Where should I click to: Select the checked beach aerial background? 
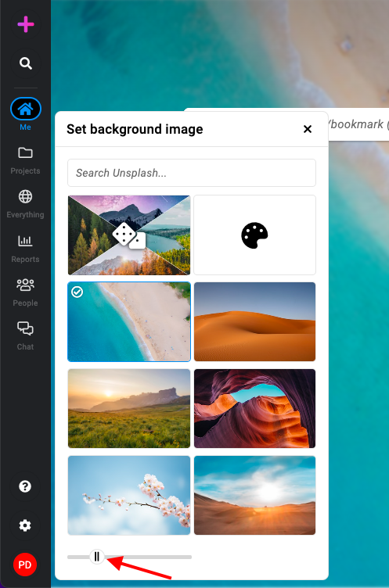[x=129, y=321]
